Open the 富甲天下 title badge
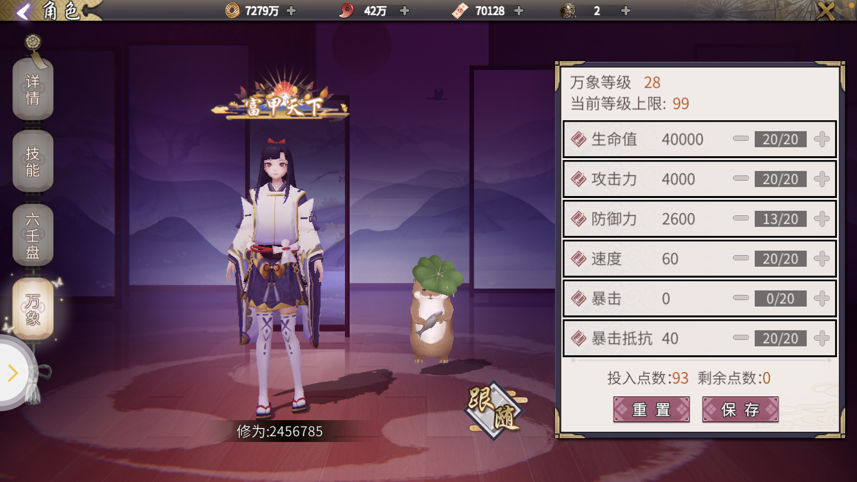The width and height of the screenshot is (857, 482). coord(280,98)
